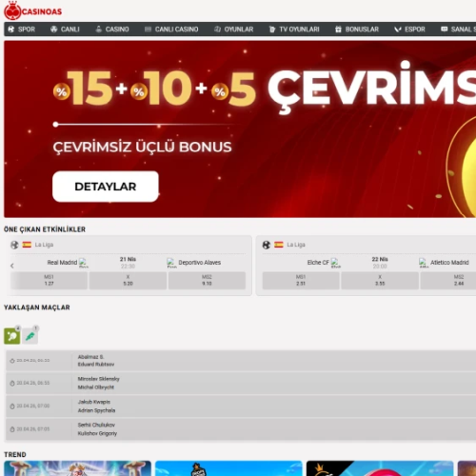This screenshot has height=476, width=476.
Task: Click the Real Madrid team name
Action: coord(62,263)
